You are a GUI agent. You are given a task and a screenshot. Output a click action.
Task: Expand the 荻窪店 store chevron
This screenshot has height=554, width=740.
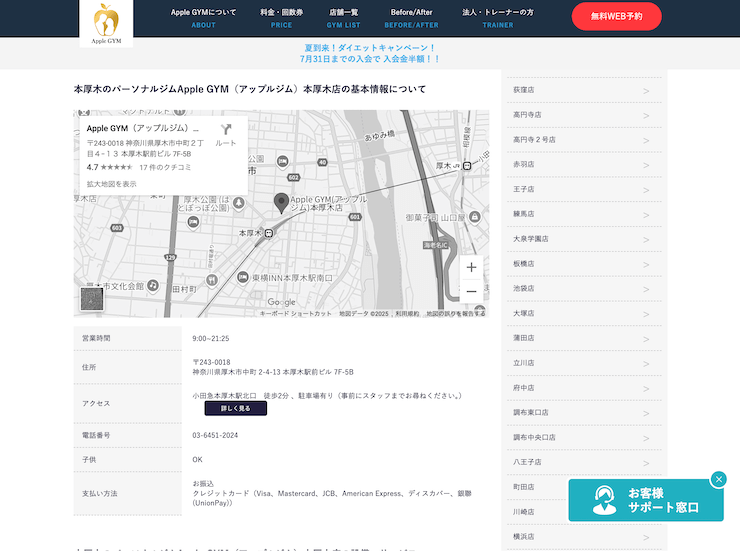(646, 91)
